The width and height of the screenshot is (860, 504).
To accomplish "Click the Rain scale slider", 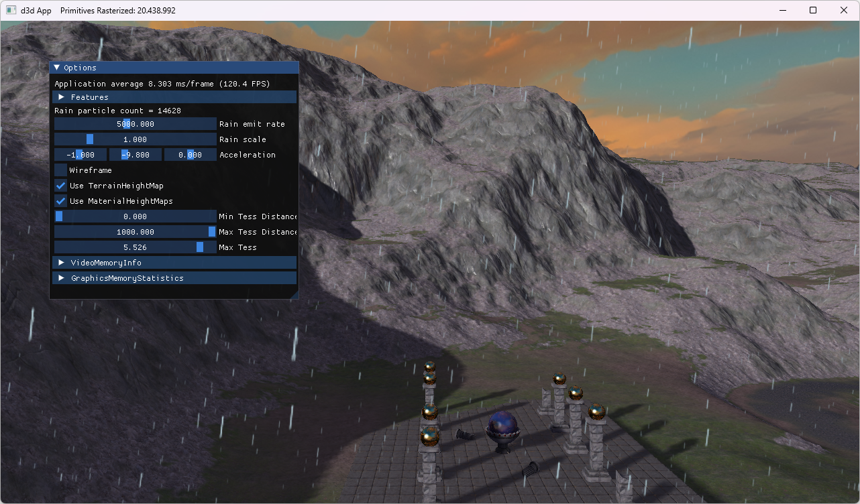I will [134, 139].
